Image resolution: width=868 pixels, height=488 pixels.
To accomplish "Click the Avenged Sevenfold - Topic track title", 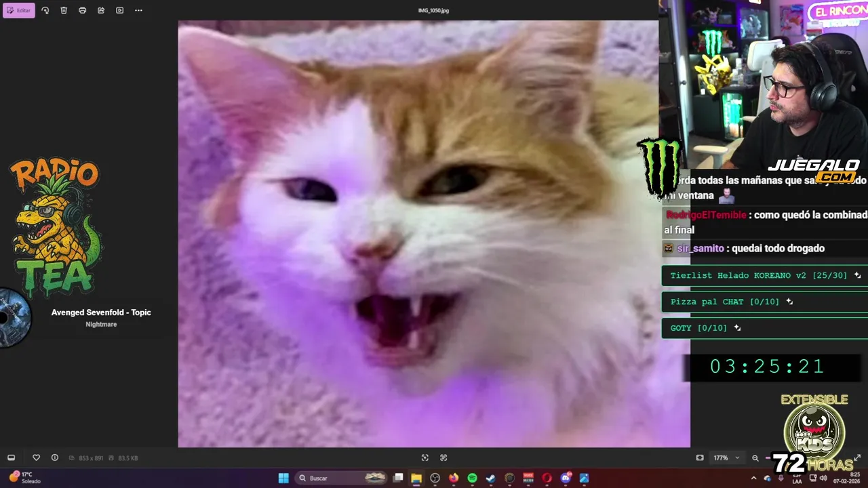I will (x=101, y=312).
